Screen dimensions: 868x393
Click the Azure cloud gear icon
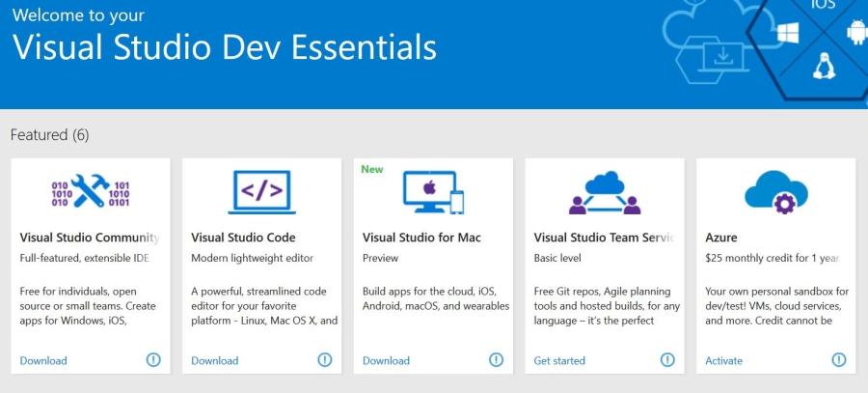point(776,192)
